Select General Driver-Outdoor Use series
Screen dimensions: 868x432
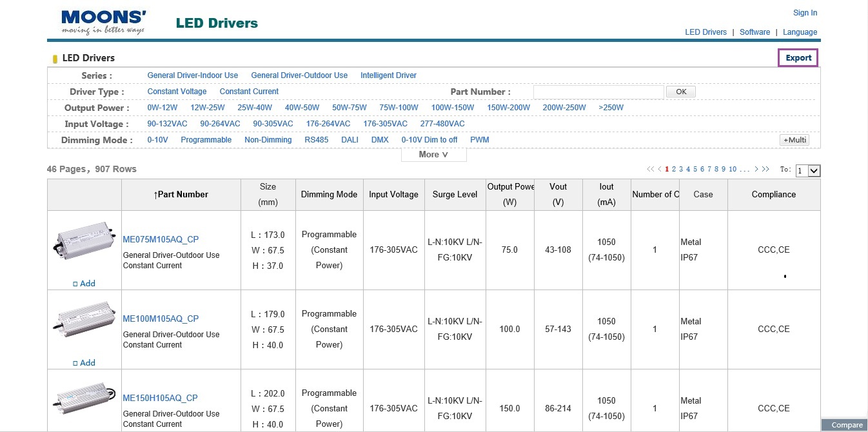coord(299,75)
